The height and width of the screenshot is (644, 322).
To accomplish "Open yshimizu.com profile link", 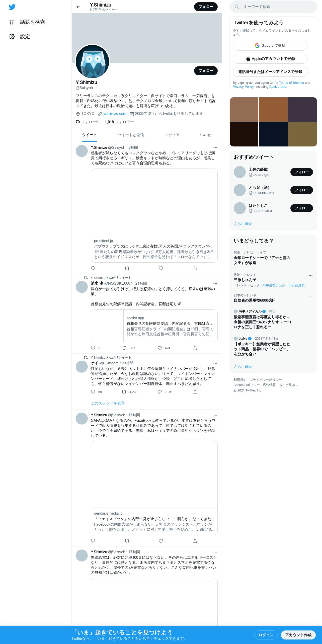I will pyautogui.click(x=115, y=114).
